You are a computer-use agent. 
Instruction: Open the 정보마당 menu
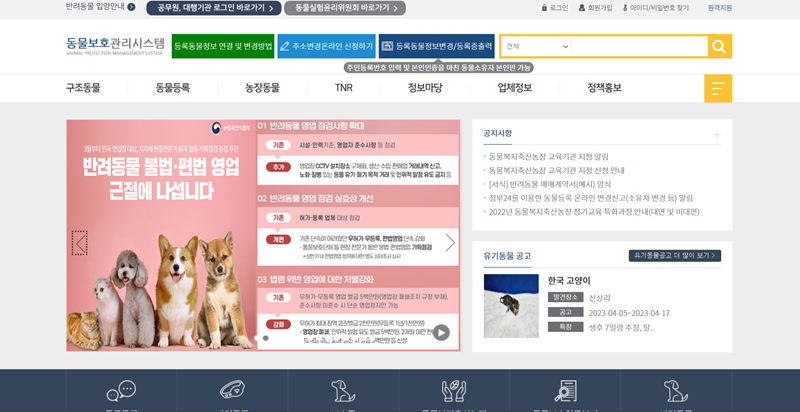(425, 88)
